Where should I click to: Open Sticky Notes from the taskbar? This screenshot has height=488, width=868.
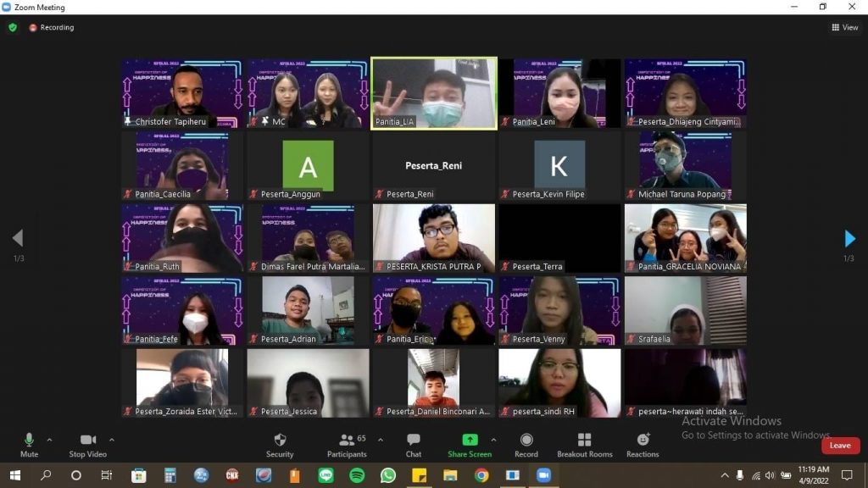[x=419, y=475]
